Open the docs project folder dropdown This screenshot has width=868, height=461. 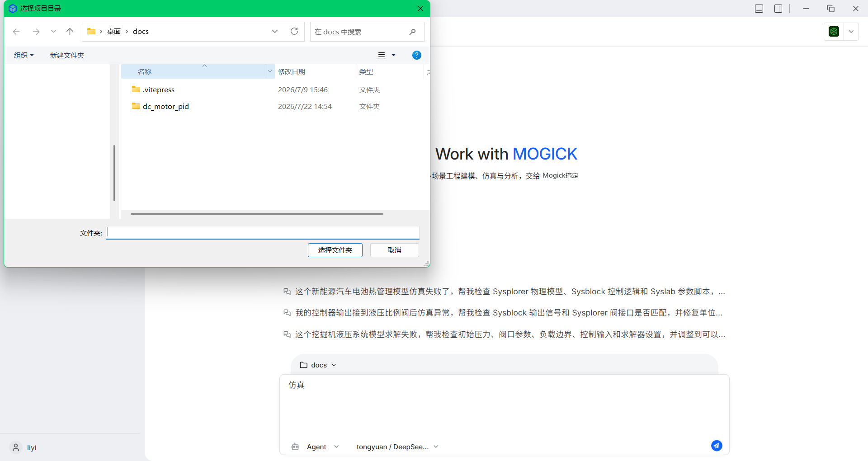coord(318,365)
